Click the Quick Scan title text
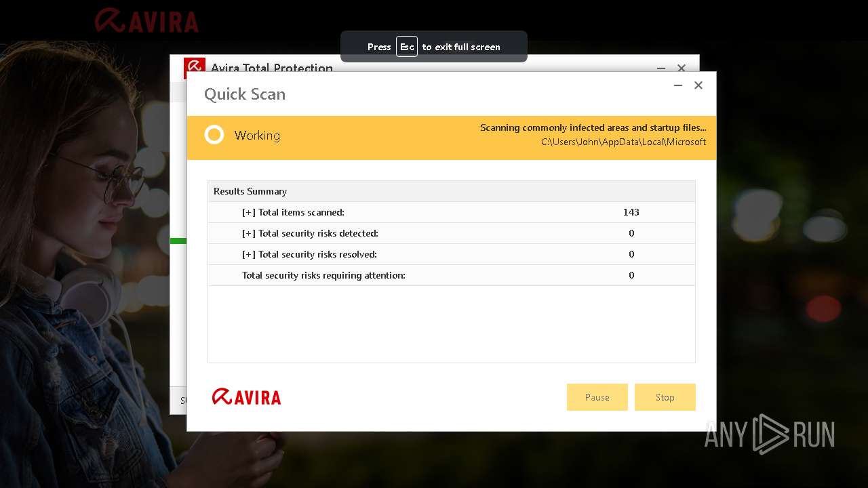The height and width of the screenshot is (488, 868). pos(245,94)
